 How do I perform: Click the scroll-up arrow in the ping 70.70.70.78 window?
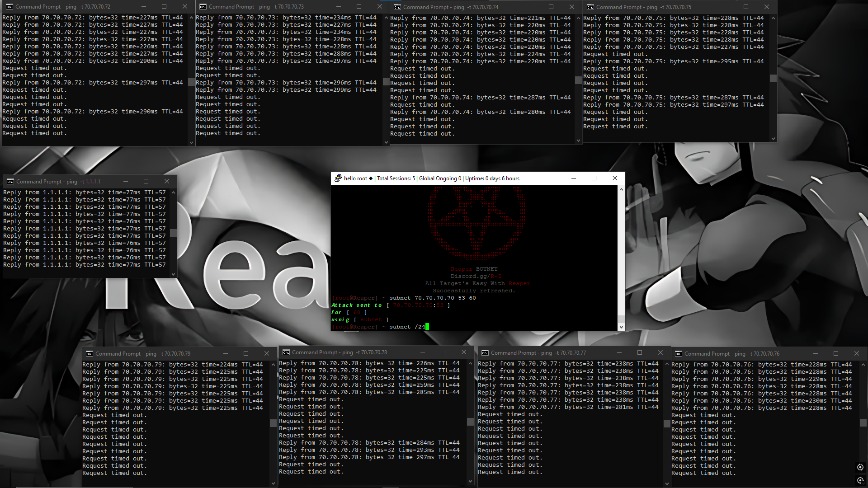pyautogui.click(x=470, y=362)
